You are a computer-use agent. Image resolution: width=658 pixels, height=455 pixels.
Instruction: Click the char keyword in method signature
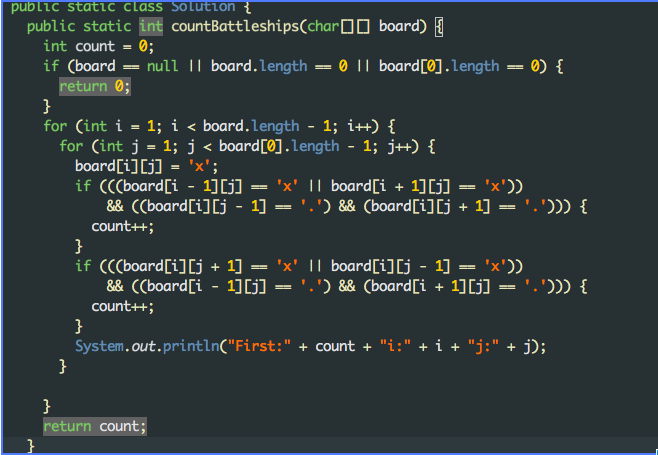(x=323, y=26)
